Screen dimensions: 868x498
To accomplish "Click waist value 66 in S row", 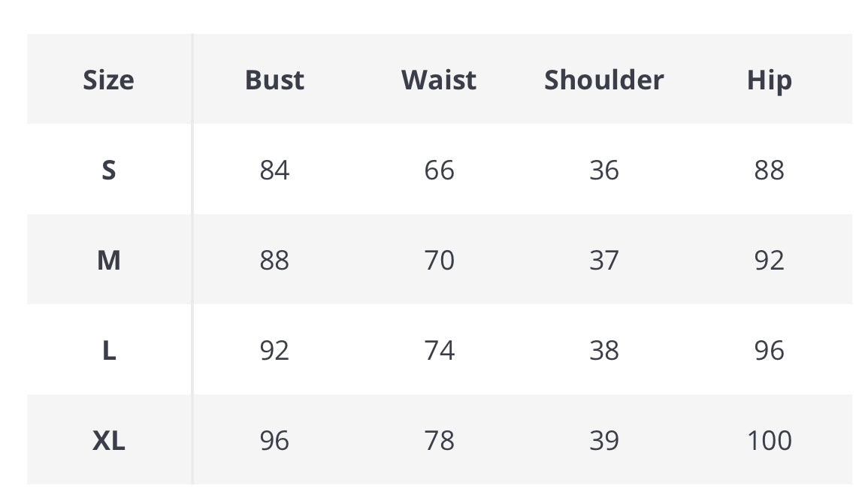I will point(439,171).
